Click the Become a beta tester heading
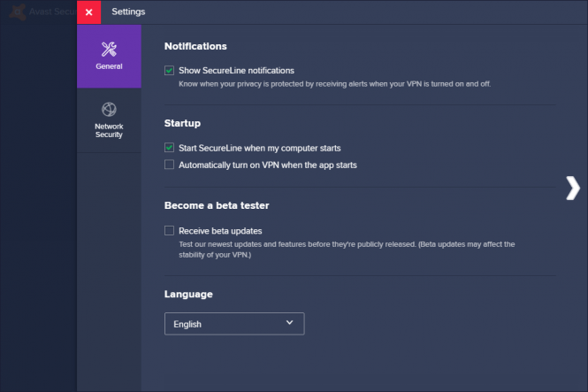The width and height of the screenshot is (588, 392). [217, 205]
